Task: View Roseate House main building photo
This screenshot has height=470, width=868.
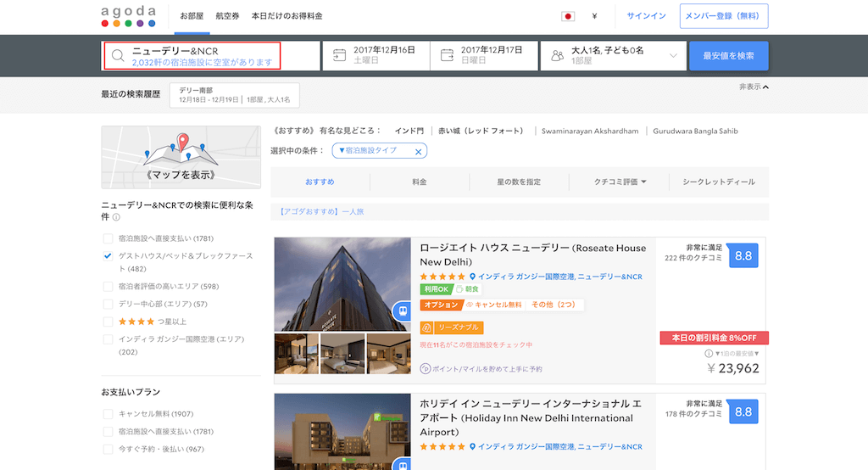Action: click(342, 284)
